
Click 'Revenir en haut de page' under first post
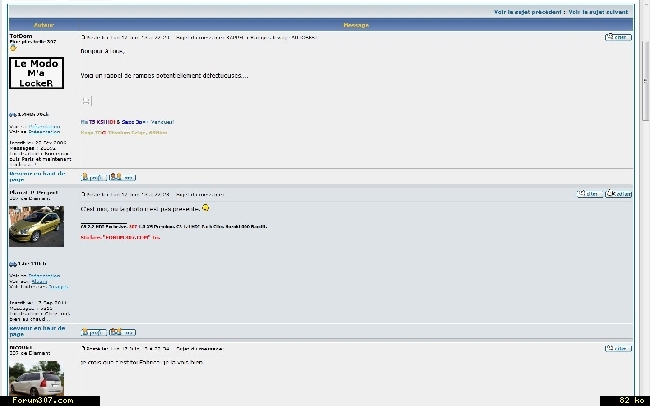37,176
